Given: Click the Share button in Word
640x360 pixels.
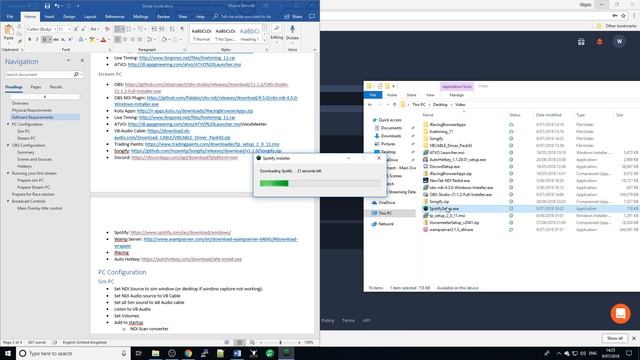Looking at the screenshot, I should 293,17.
